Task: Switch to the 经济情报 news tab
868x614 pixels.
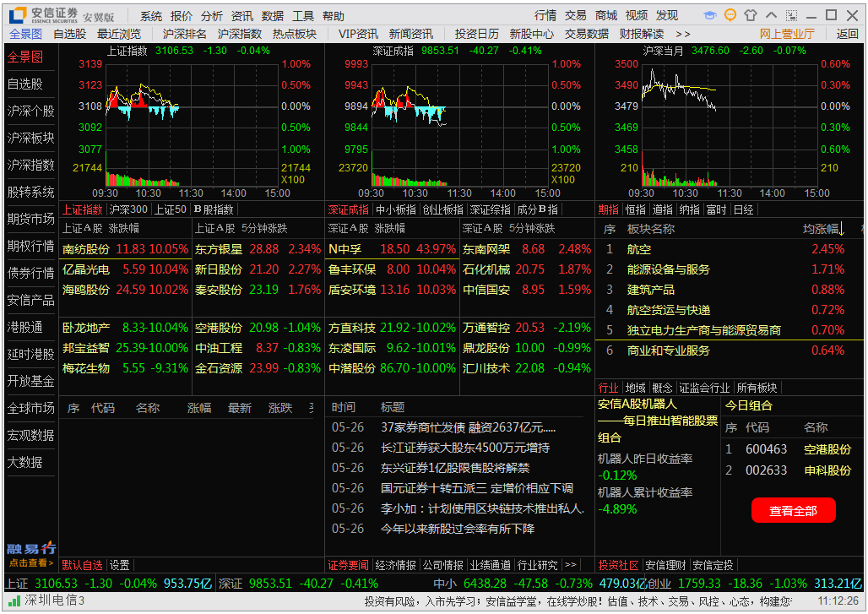Action: [395, 565]
